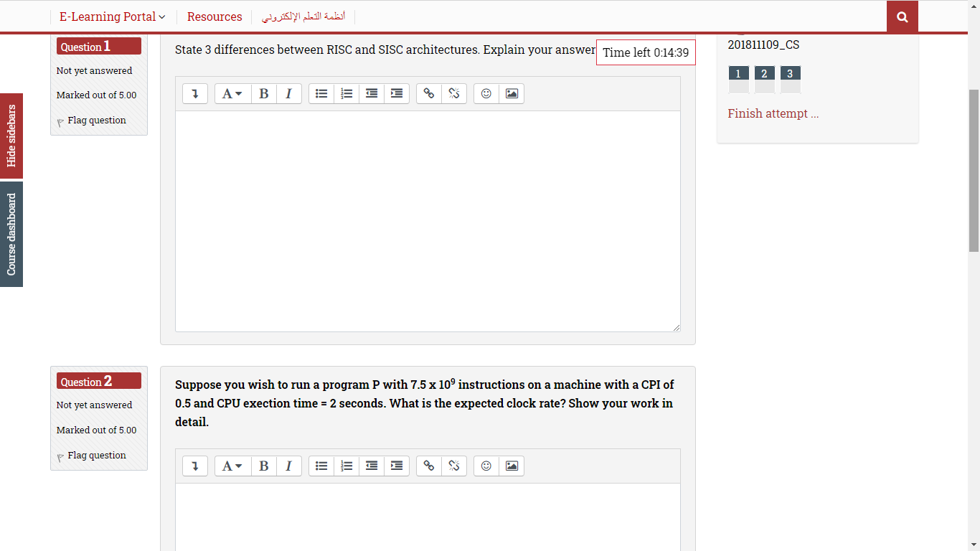Insert unordered list in Question 1 editor

(x=321, y=93)
